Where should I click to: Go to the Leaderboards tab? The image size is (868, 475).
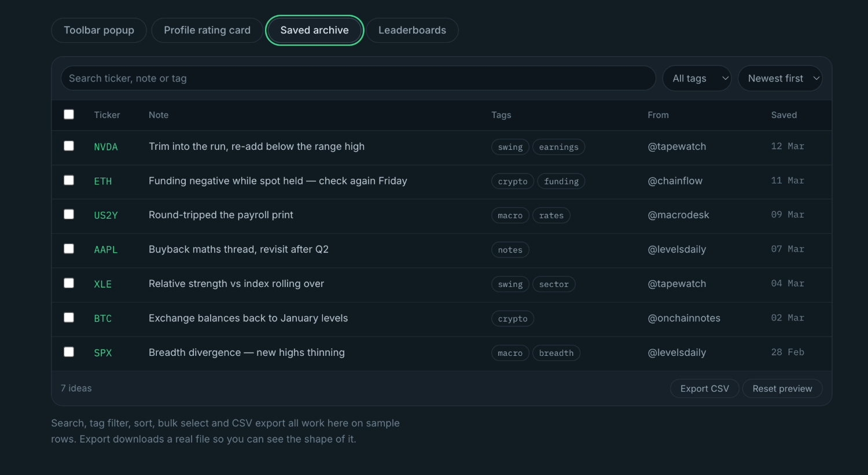pyautogui.click(x=412, y=30)
